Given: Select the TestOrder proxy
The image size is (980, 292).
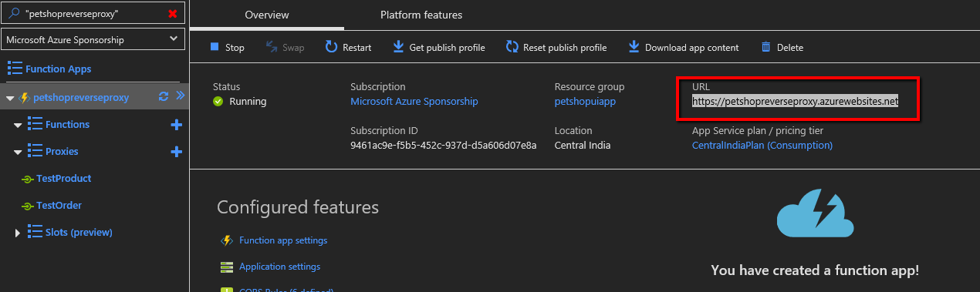Looking at the screenshot, I should [59, 205].
